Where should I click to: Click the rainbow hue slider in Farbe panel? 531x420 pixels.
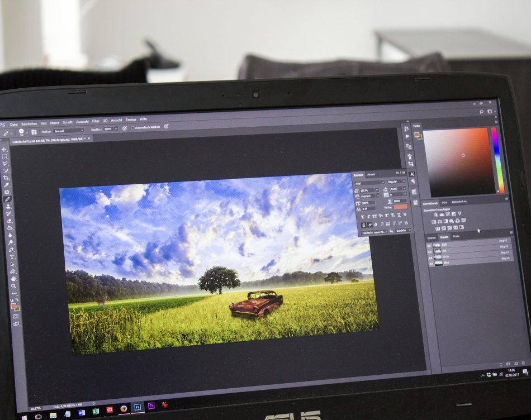[497, 160]
